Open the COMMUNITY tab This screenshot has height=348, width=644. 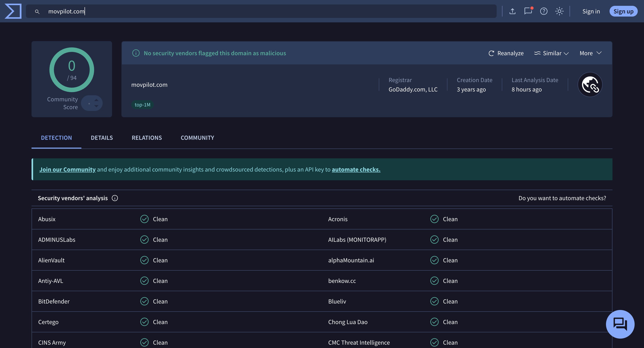click(197, 138)
